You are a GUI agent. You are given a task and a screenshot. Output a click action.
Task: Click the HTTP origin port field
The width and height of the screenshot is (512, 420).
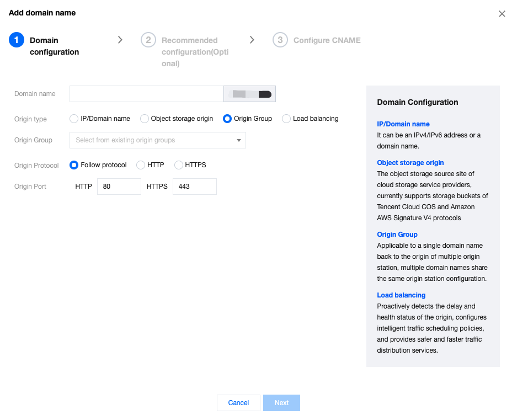point(119,187)
